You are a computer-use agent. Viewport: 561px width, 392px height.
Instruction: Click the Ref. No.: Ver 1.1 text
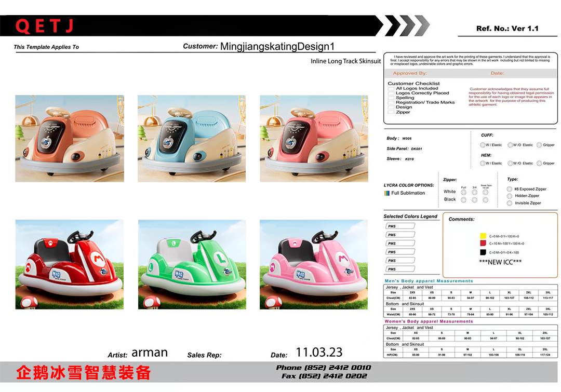[507, 29]
